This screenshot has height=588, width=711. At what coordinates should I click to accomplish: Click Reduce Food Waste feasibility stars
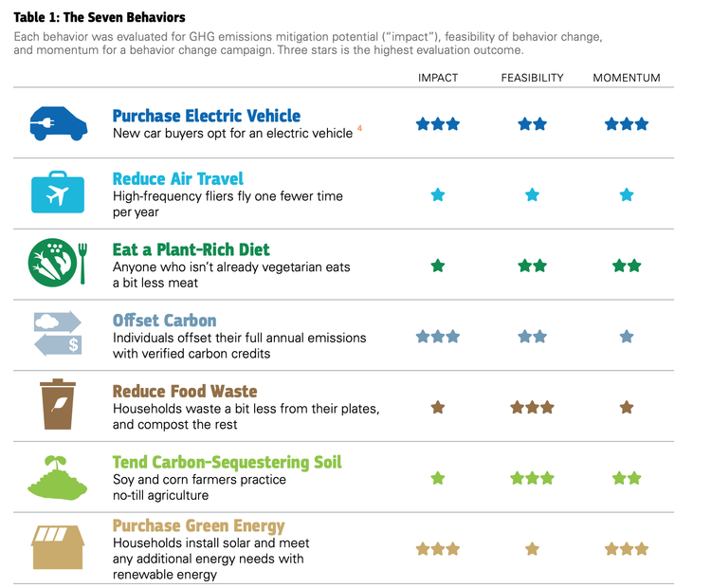(532, 408)
